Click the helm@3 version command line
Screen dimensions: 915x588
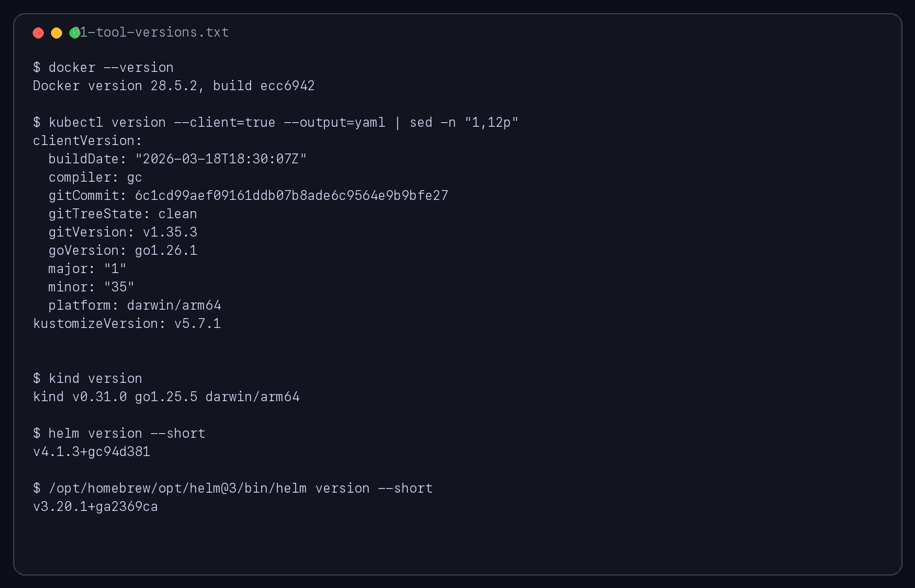click(x=233, y=488)
